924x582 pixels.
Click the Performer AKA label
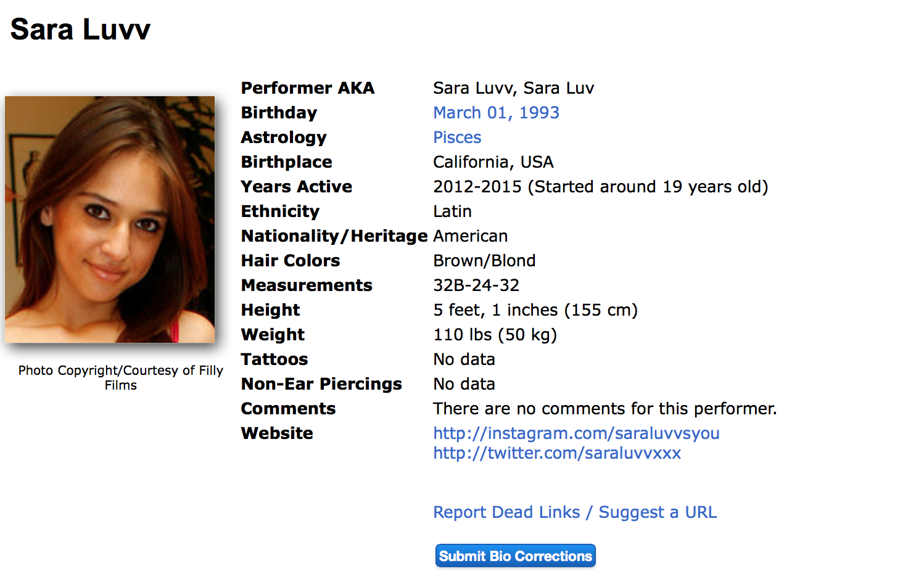308,88
